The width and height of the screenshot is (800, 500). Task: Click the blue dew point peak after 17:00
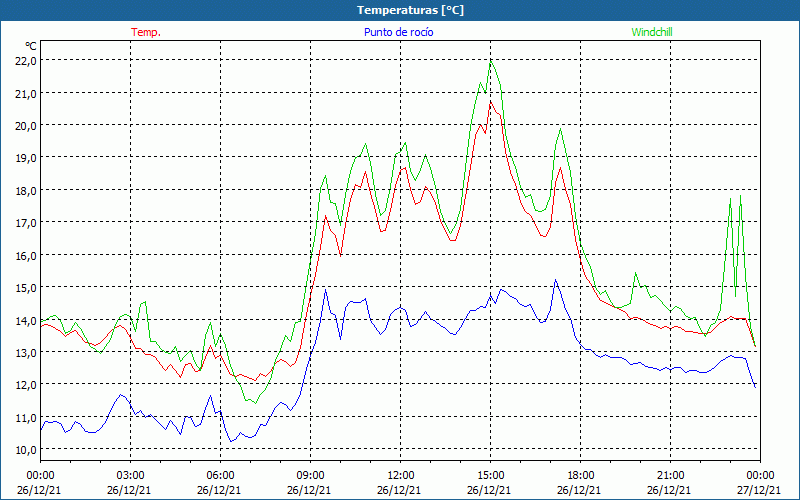[556, 280]
